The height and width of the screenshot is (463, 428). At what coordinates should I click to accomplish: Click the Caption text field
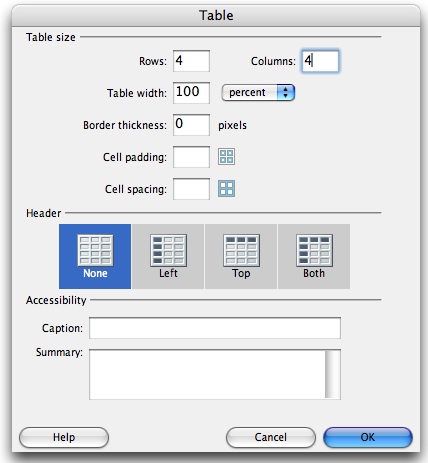[215, 328]
